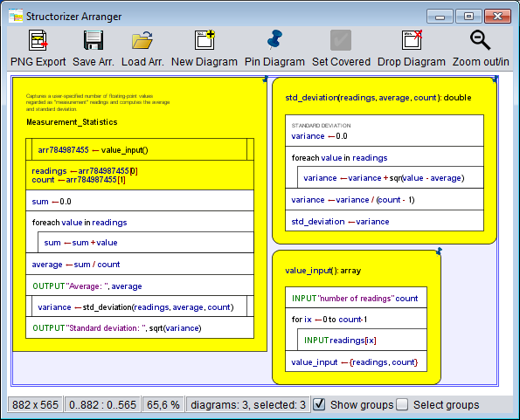Toggle the Show groups checkbox
This screenshot has width=520, height=420.
(x=319, y=404)
